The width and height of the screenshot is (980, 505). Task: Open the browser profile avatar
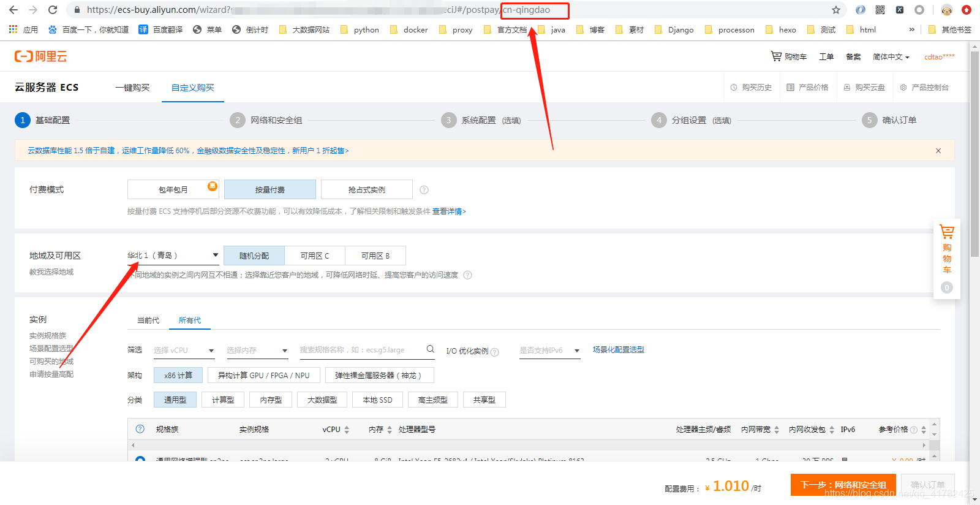click(x=947, y=10)
